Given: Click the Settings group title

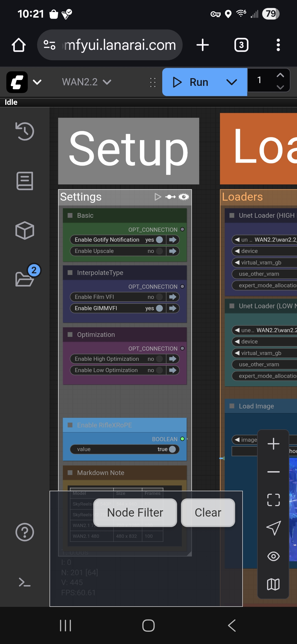Looking at the screenshot, I should pos(81,197).
